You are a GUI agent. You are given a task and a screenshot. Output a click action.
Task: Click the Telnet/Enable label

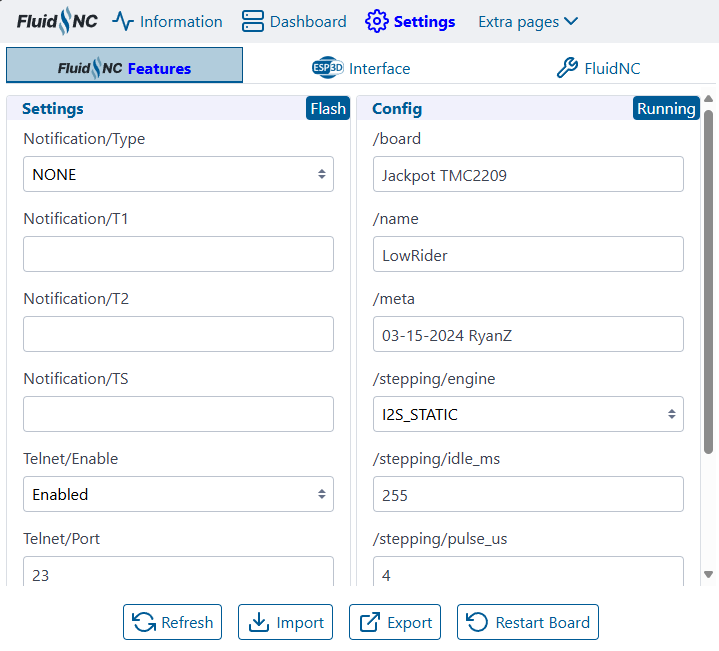[x=71, y=458]
